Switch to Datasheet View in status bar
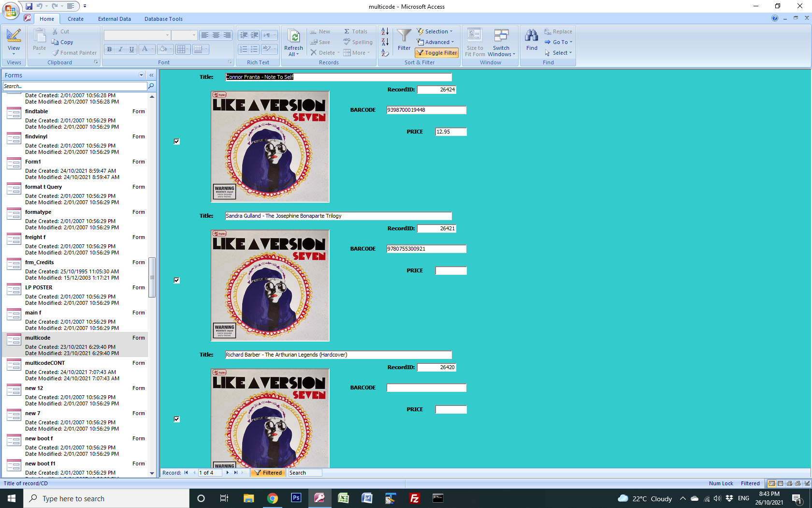The height and width of the screenshot is (508, 812). (781, 483)
